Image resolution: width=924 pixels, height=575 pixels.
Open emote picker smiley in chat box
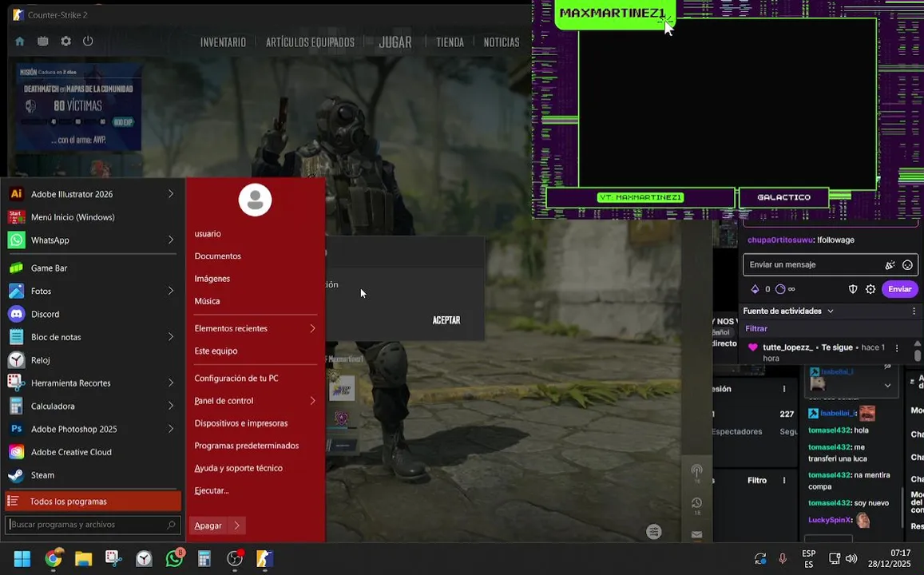coord(907,265)
